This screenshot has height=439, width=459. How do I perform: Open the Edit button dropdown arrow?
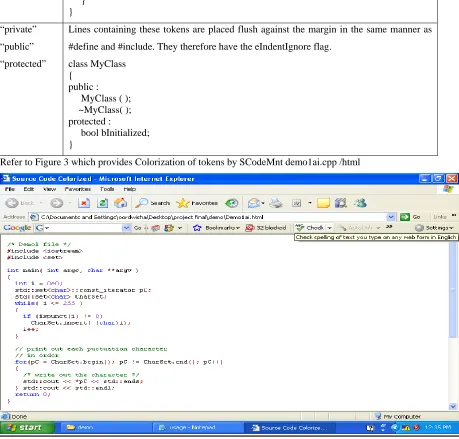click(310, 203)
